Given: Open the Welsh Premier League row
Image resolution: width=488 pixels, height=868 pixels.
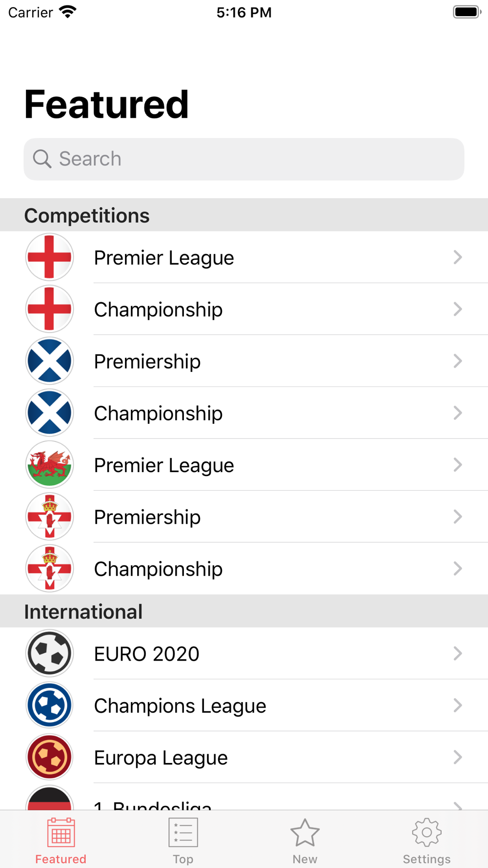Looking at the screenshot, I should tap(244, 465).
